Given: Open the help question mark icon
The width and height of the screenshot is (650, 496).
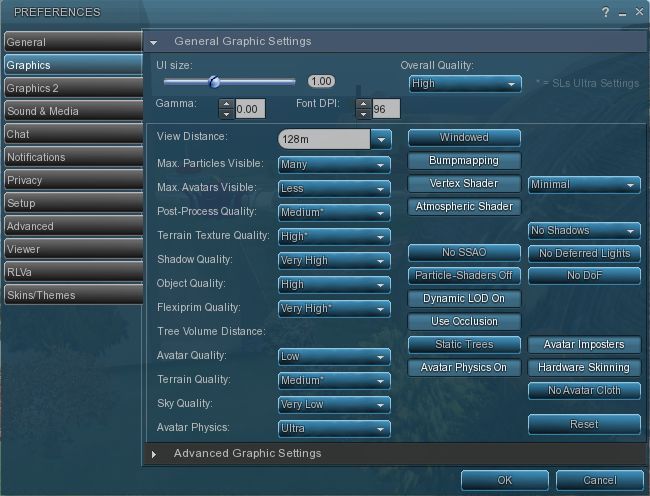Looking at the screenshot, I should coord(605,12).
